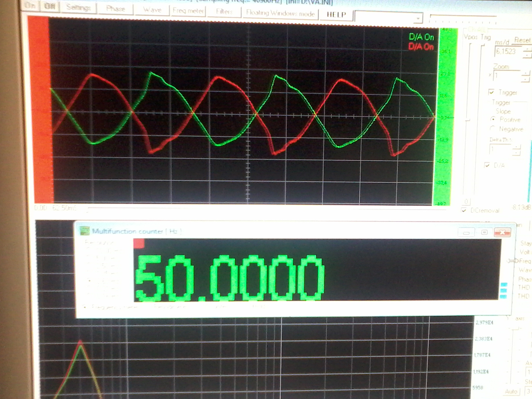Open the combo box next to HELP

pos(389,17)
